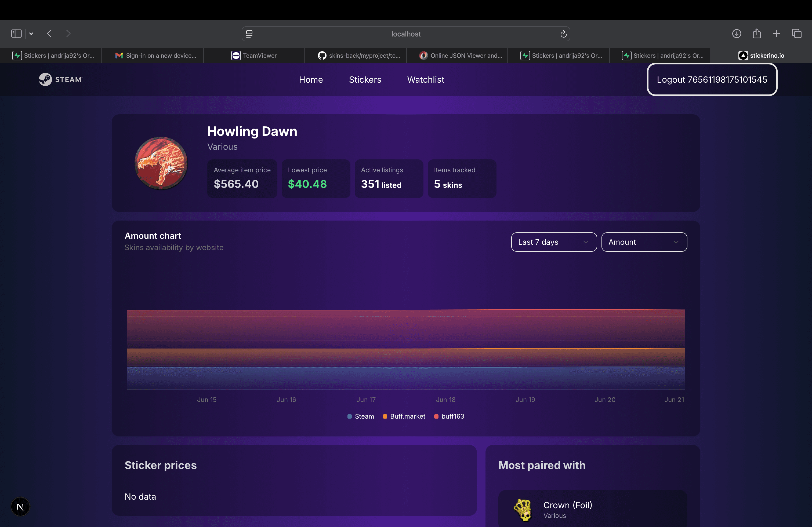Toggle the Steam legend entry
Image resolution: width=812 pixels, height=527 pixels.
pos(361,416)
